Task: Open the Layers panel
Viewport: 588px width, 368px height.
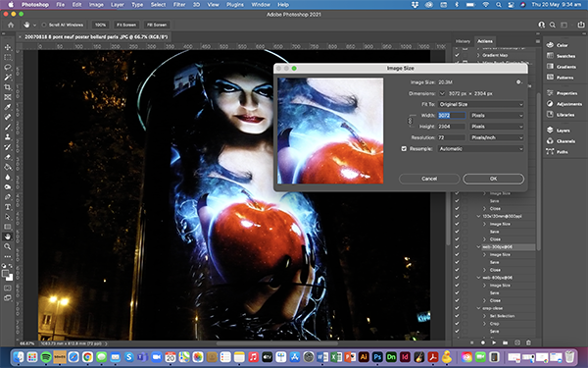Action: [558, 131]
